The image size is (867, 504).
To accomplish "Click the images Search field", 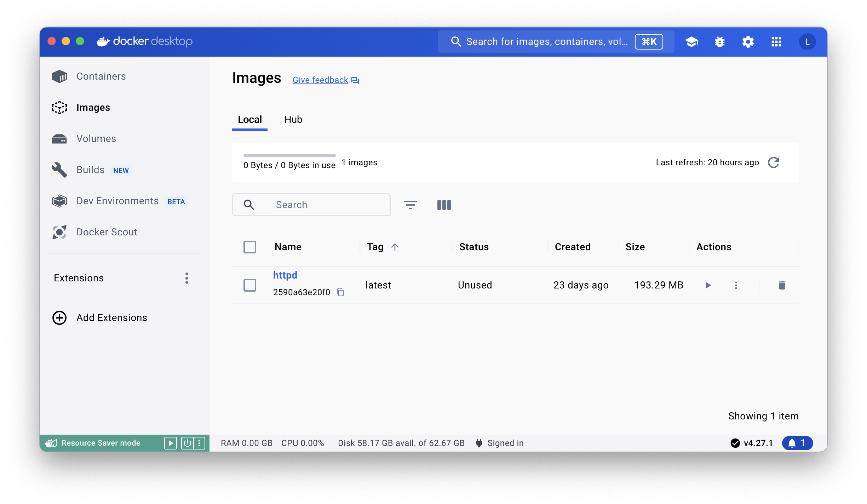I will click(x=311, y=205).
